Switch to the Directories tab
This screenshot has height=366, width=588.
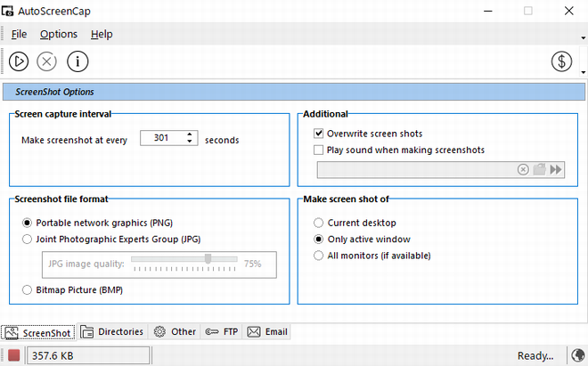(x=112, y=332)
